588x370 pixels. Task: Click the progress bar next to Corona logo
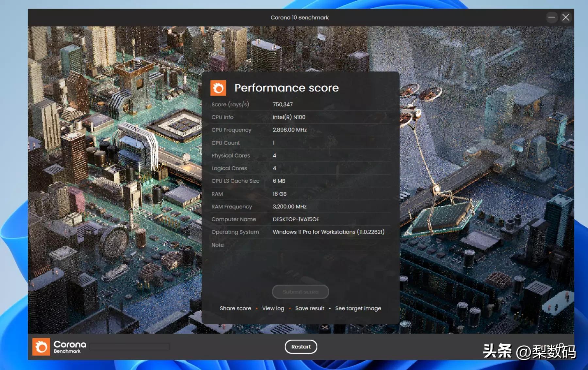click(x=130, y=347)
